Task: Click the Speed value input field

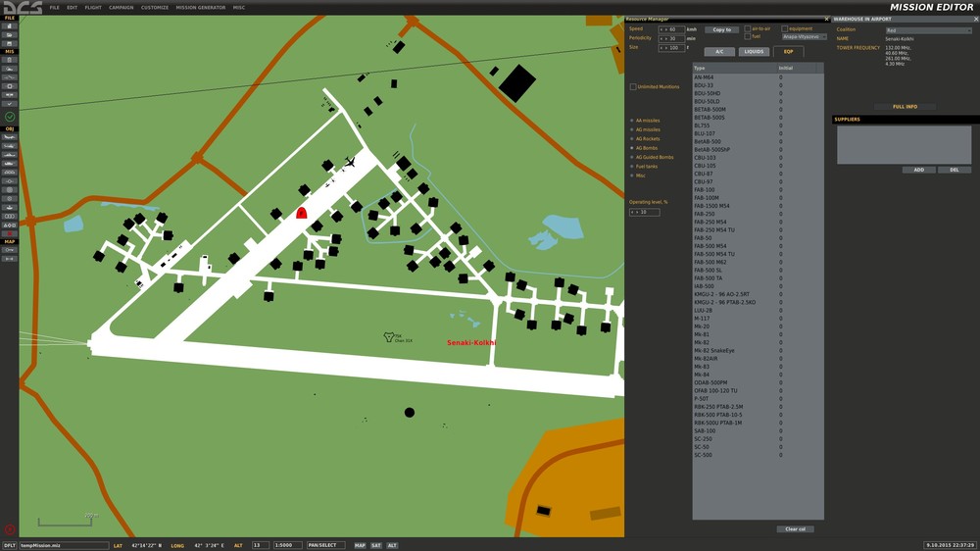Action: coord(671,29)
